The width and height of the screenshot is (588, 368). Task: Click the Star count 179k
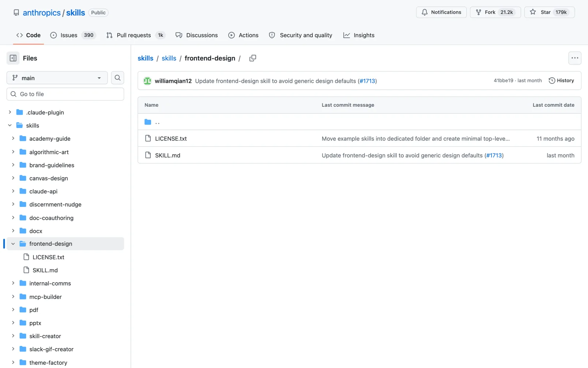[x=561, y=12]
